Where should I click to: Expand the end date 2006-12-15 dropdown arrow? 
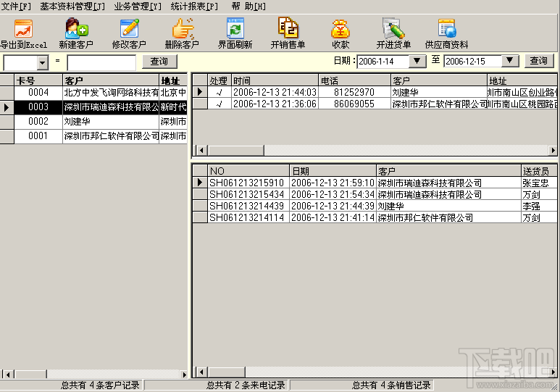tap(510, 61)
